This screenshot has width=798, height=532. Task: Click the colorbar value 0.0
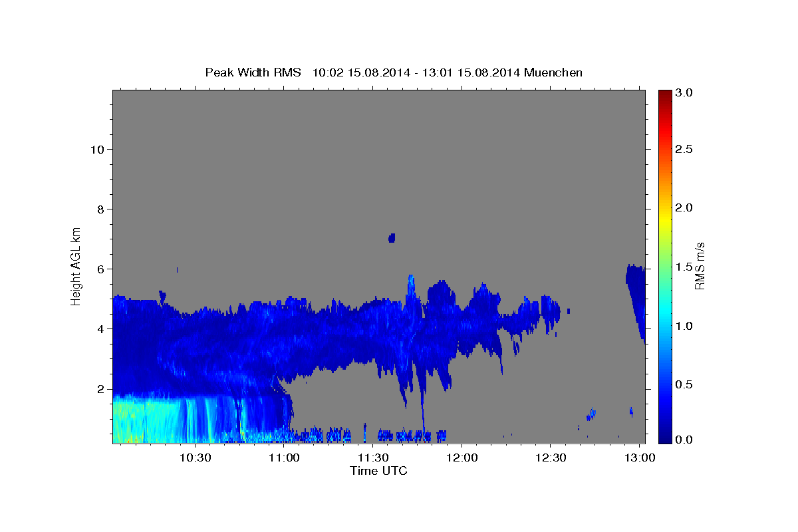coord(685,440)
